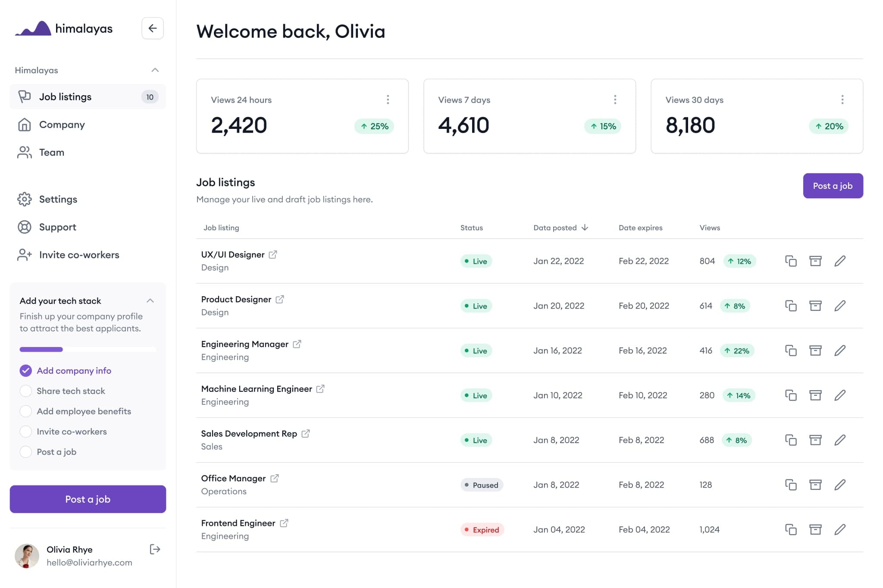Tick the Add employee benefits checkbox
Screen dimensions: 883x588
coord(26,411)
